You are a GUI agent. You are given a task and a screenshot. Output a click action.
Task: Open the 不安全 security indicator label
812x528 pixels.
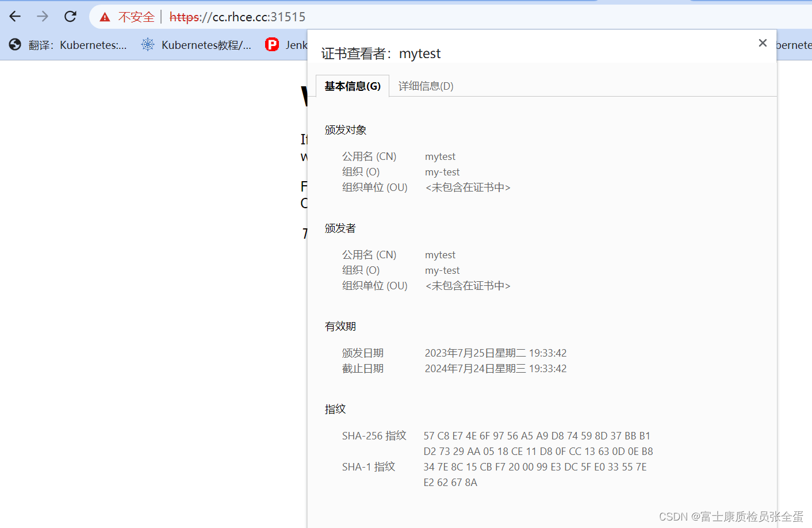(136, 17)
